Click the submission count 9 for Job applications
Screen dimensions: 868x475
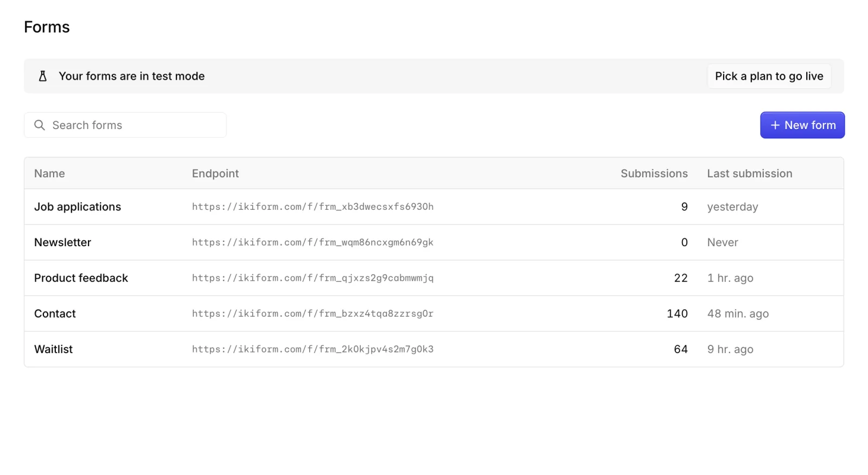(x=685, y=207)
